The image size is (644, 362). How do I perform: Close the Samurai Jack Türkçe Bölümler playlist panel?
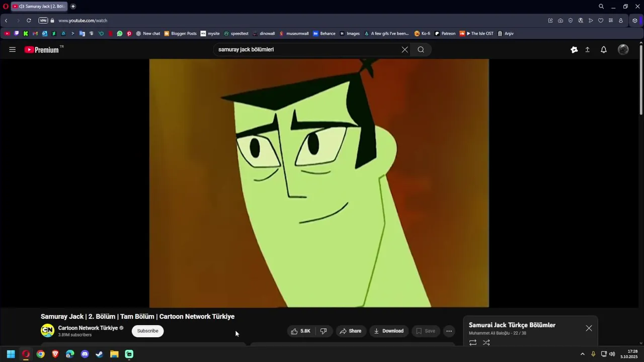coord(589,328)
